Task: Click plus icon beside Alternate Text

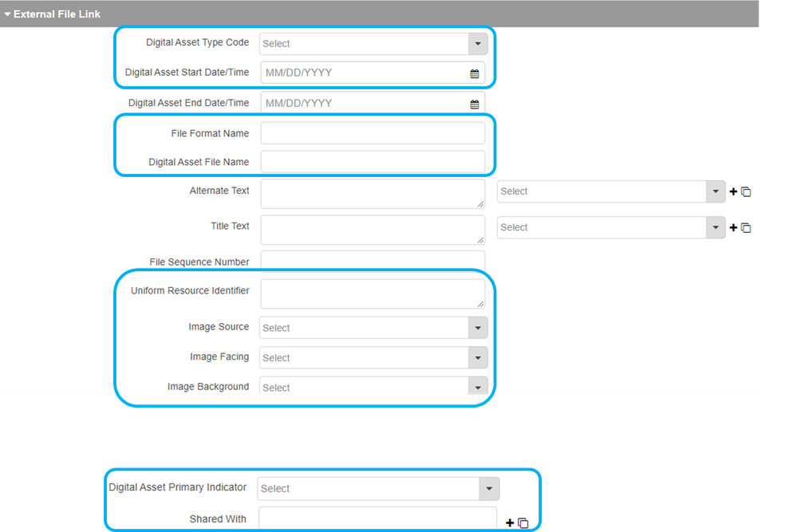Action: pyautogui.click(x=734, y=191)
